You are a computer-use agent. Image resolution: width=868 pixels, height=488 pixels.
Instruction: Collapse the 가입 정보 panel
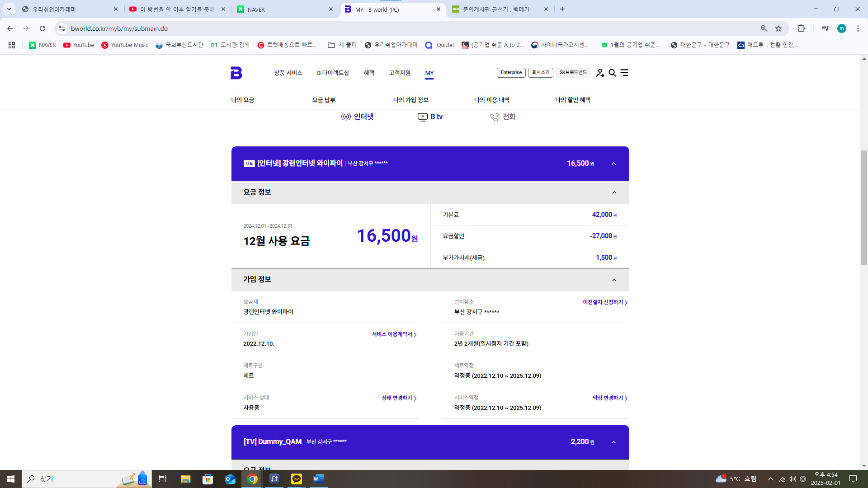[x=614, y=280]
